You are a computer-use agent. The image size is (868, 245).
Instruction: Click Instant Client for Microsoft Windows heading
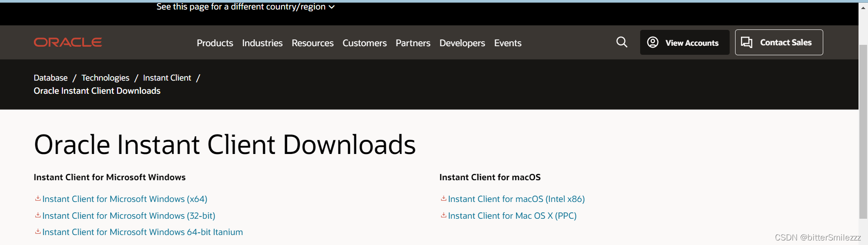109,177
